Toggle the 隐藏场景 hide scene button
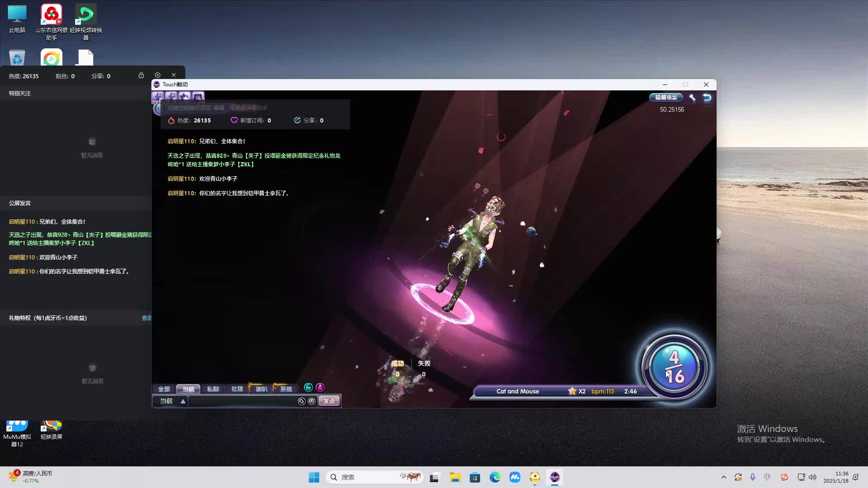This screenshot has width=868, height=488. click(x=666, y=98)
